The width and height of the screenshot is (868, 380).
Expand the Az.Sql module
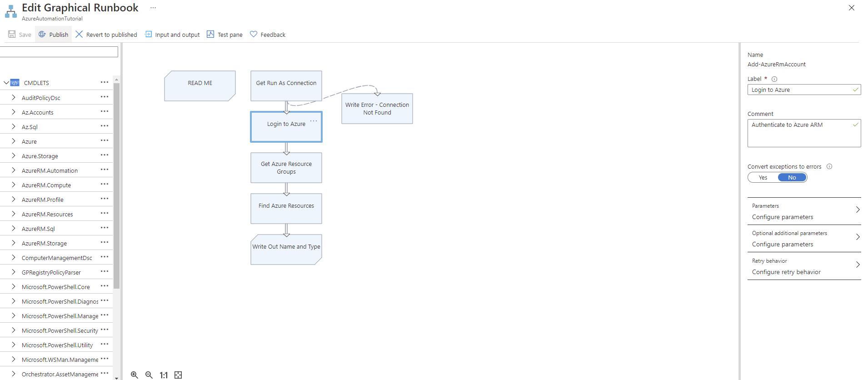pyautogui.click(x=14, y=126)
